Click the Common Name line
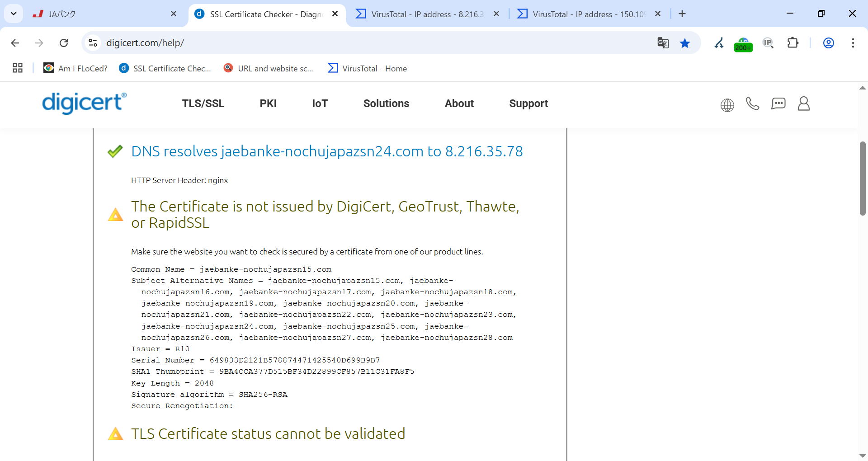 click(x=231, y=269)
